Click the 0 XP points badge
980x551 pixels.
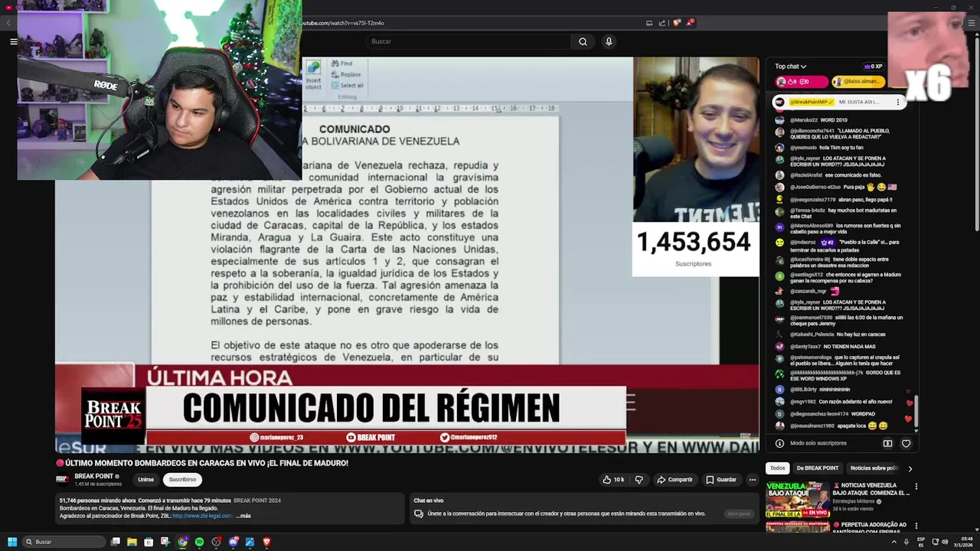click(x=873, y=67)
